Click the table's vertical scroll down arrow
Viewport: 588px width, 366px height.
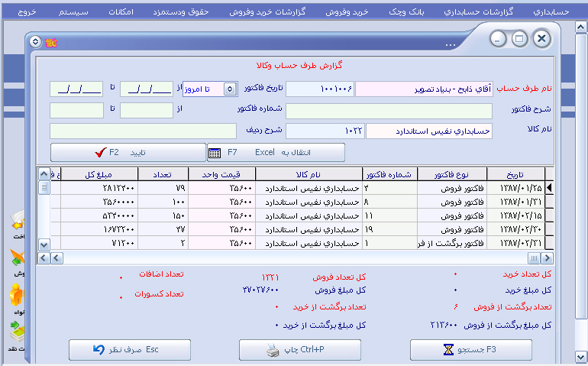click(44, 245)
